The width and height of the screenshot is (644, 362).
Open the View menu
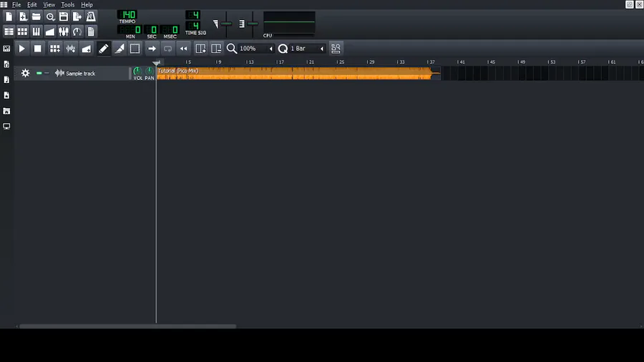49,4
